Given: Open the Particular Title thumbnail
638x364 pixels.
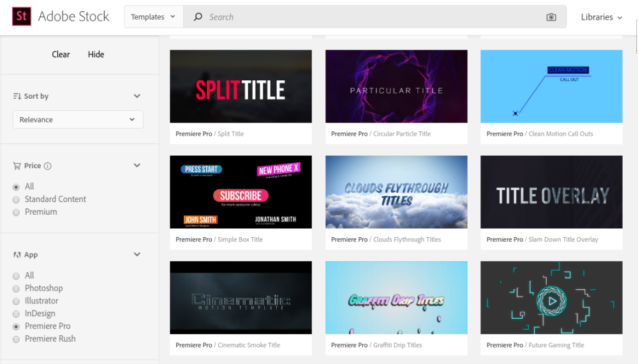Looking at the screenshot, I should coord(396,86).
